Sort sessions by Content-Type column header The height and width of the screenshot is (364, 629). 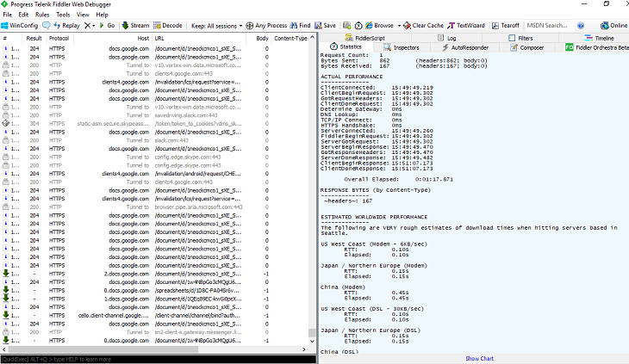(290, 39)
